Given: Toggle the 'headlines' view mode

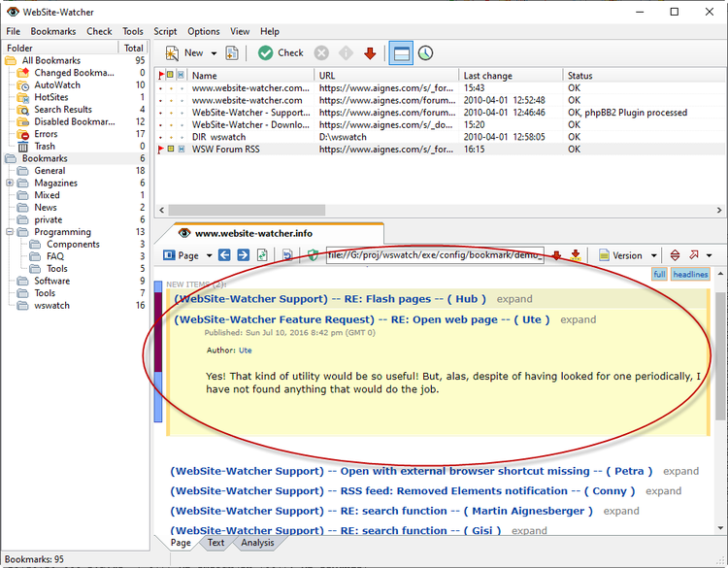Looking at the screenshot, I should 690,275.
